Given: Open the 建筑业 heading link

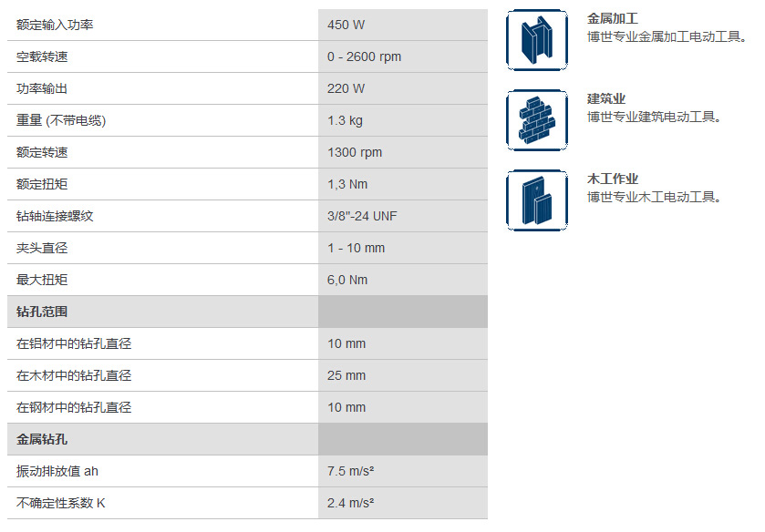Looking at the screenshot, I should click(606, 98).
